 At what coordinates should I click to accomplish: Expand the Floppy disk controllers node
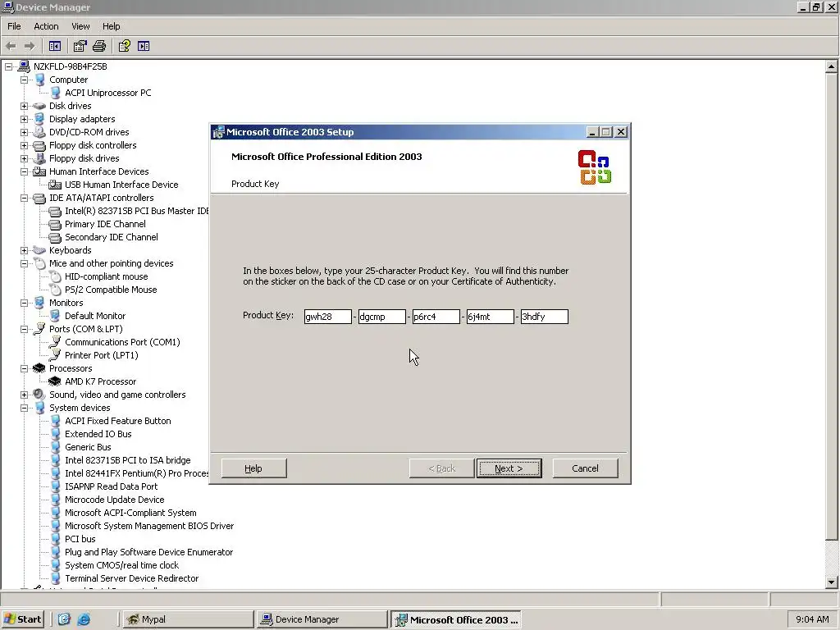click(24, 145)
